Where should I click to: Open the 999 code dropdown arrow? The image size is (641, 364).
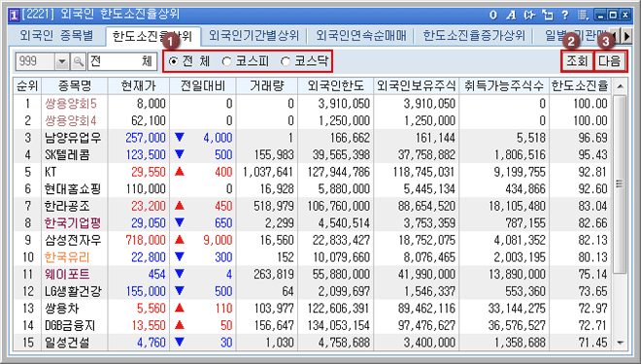point(62,62)
